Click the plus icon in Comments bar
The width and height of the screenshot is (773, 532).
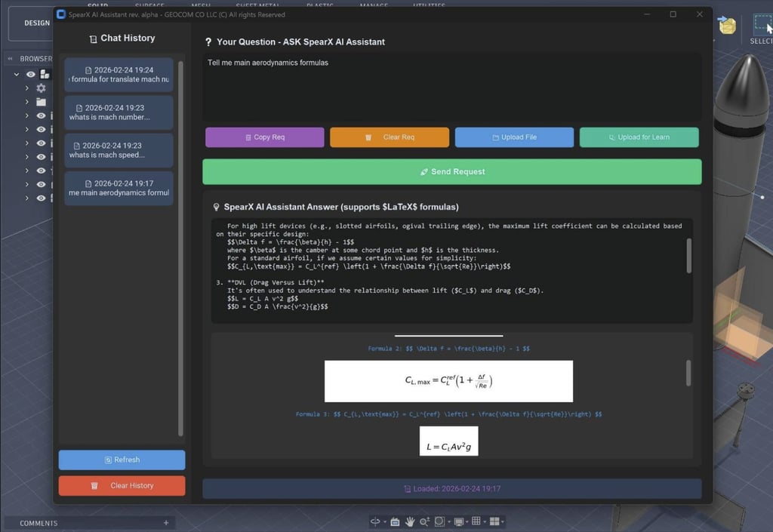tap(166, 523)
